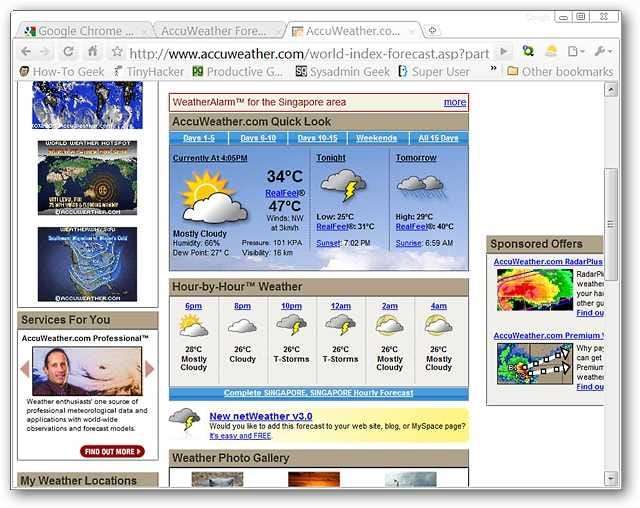Reload the page with the refresh icon
This screenshot has width=640, height=508.
tap(69, 51)
